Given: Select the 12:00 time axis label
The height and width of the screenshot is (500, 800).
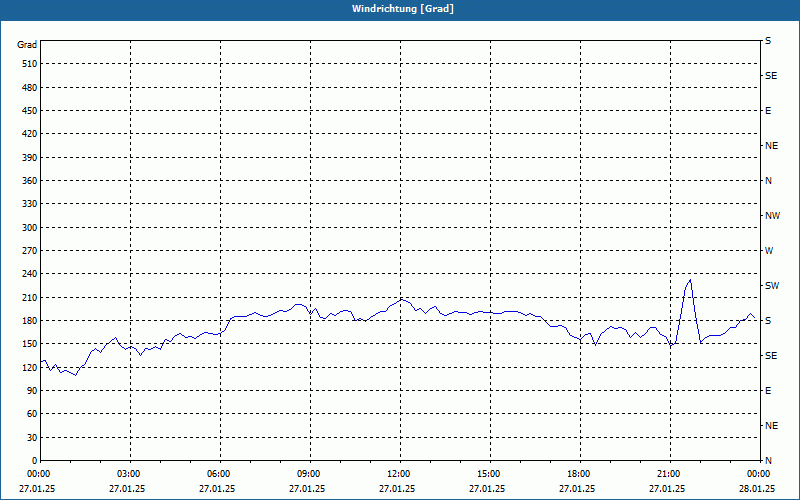Looking at the screenshot, I should [x=400, y=474].
